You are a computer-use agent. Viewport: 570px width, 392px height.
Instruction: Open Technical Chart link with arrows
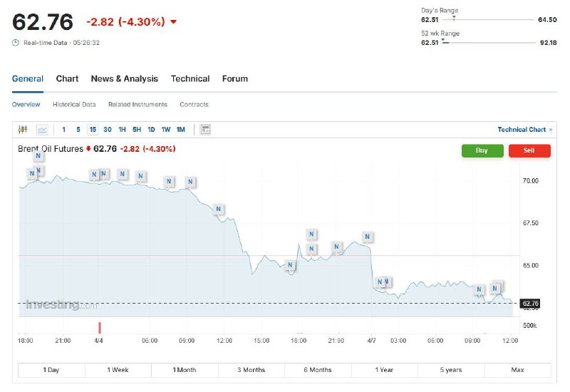tap(525, 130)
